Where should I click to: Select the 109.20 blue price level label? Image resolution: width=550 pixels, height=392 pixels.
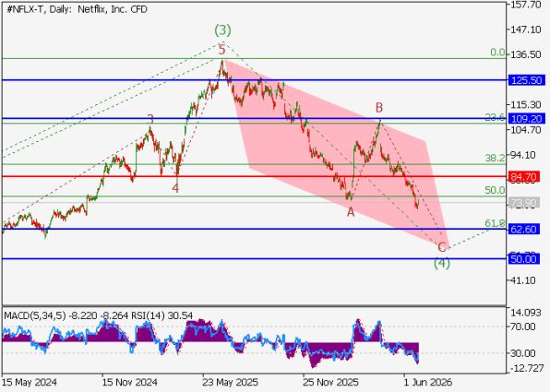(527, 118)
